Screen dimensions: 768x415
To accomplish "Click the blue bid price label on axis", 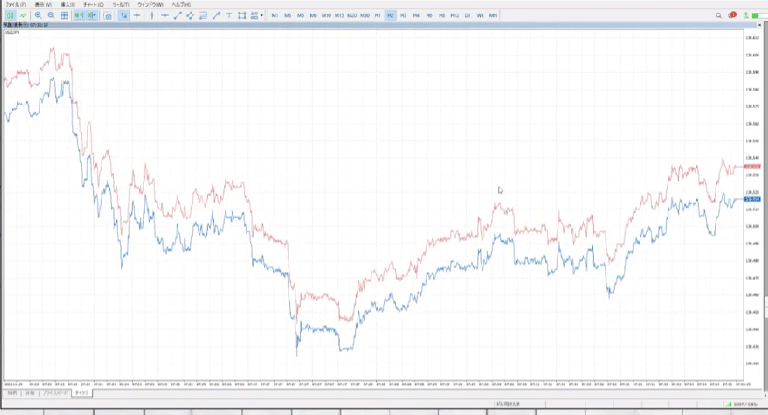I will (x=752, y=199).
